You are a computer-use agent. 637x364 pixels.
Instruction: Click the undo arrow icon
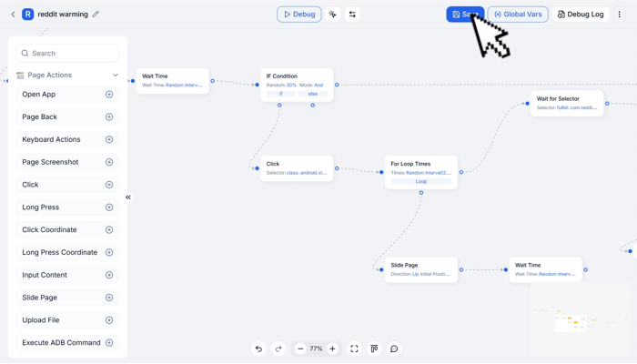point(258,349)
